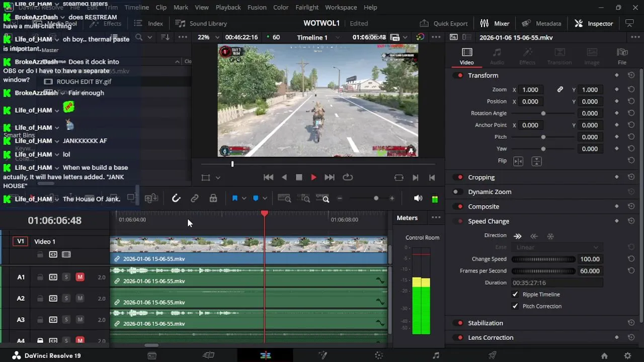
Task: Reset the Transform section
Action: click(x=631, y=75)
